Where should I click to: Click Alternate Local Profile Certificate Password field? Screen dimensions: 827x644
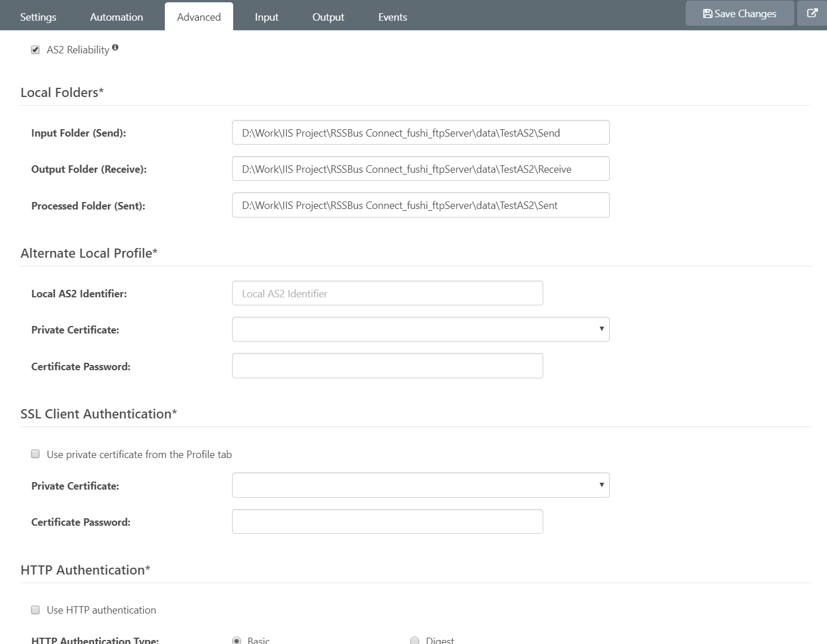tap(388, 366)
